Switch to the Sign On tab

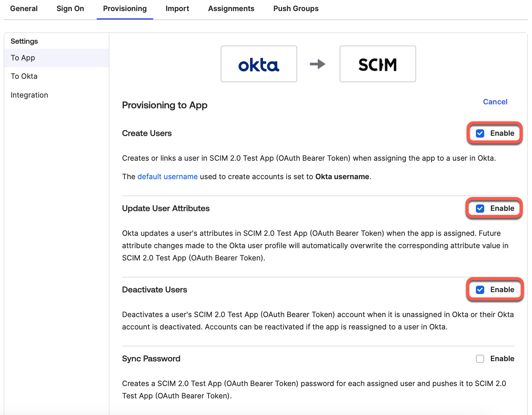tap(70, 9)
